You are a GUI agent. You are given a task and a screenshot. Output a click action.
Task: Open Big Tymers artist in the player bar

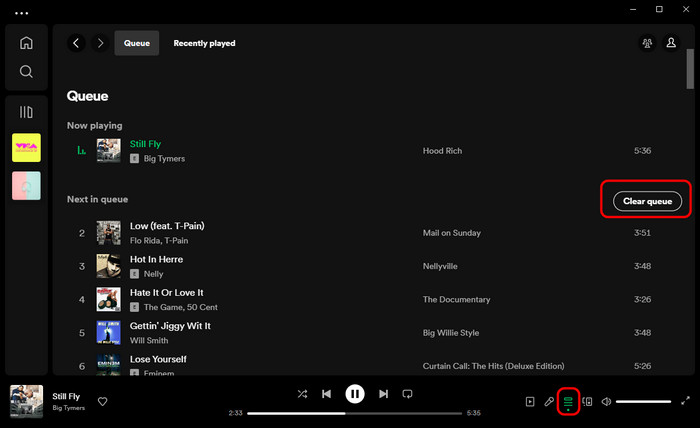point(68,408)
